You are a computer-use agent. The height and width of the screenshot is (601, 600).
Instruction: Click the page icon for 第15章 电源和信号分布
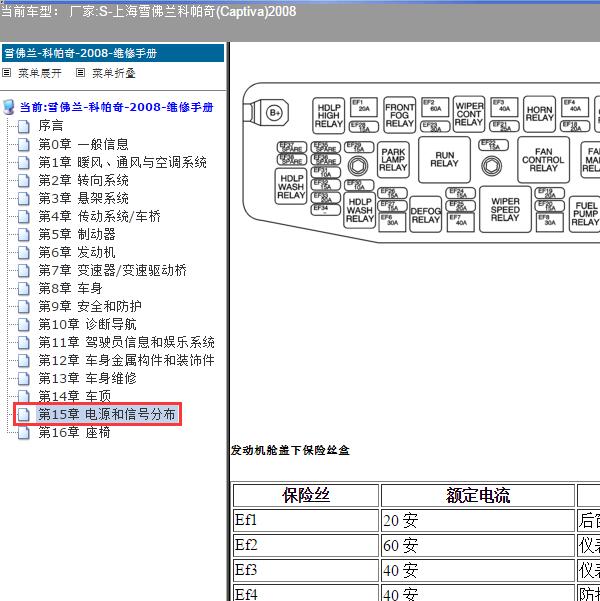tap(23, 414)
